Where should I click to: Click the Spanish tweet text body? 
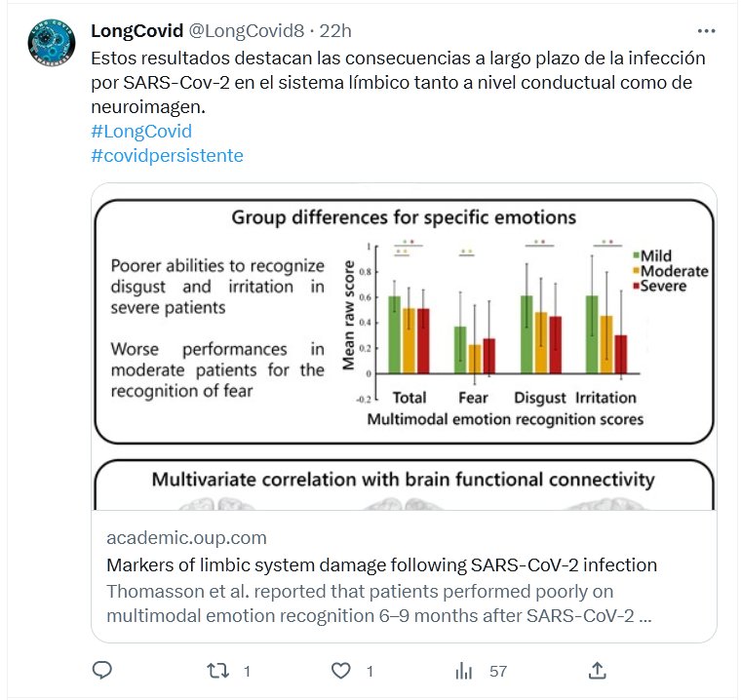(398, 82)
